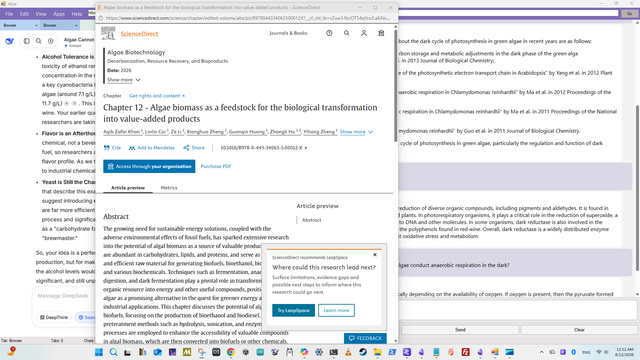
Task: Show hidden system tray icons
Action: pos(541,352)
